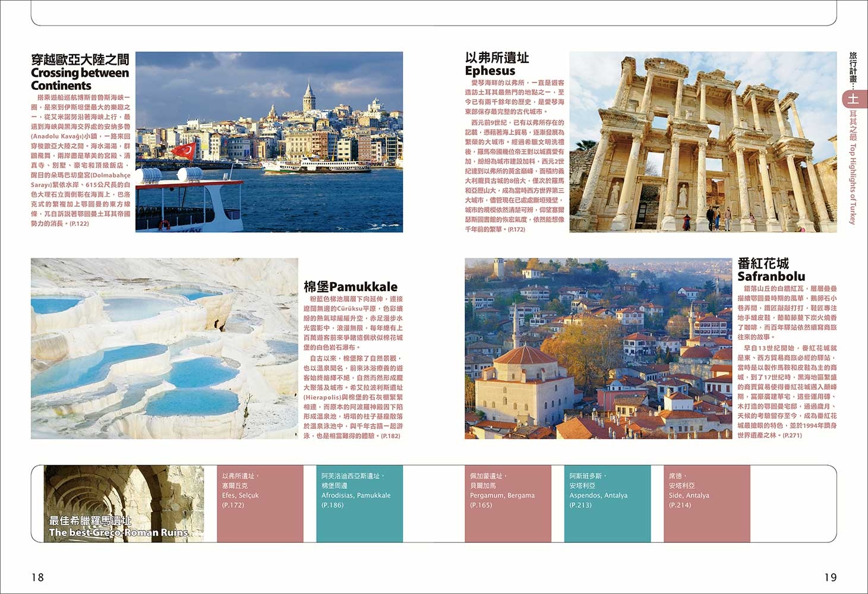
Task: Click the teal 'Afrodisias, Pamukkale' box
Action: [x=359, y=503]
